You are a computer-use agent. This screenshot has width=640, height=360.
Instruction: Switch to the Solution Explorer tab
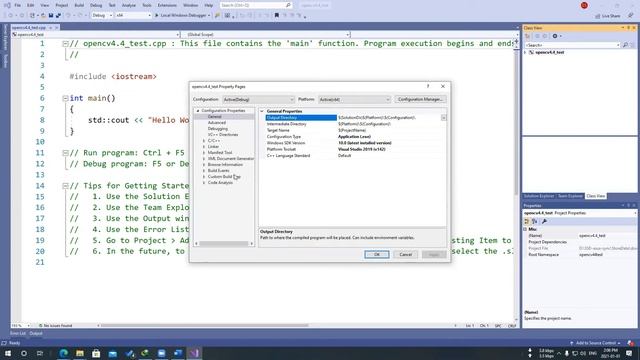(x=539, y=196)
